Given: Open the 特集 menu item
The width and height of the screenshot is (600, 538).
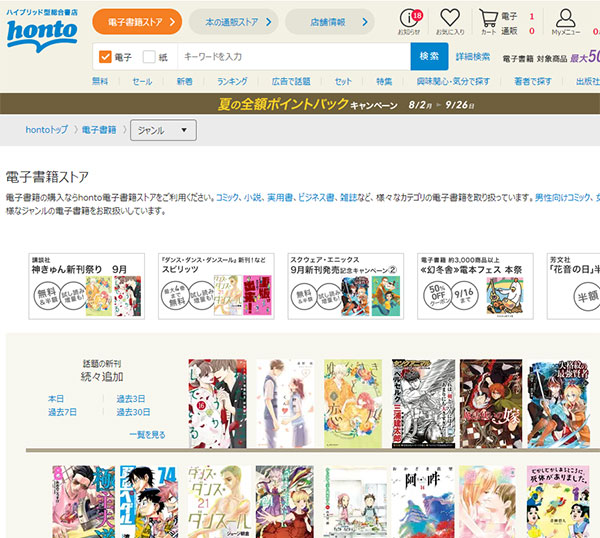Looking at the screenshot, I should coord(384,81).
